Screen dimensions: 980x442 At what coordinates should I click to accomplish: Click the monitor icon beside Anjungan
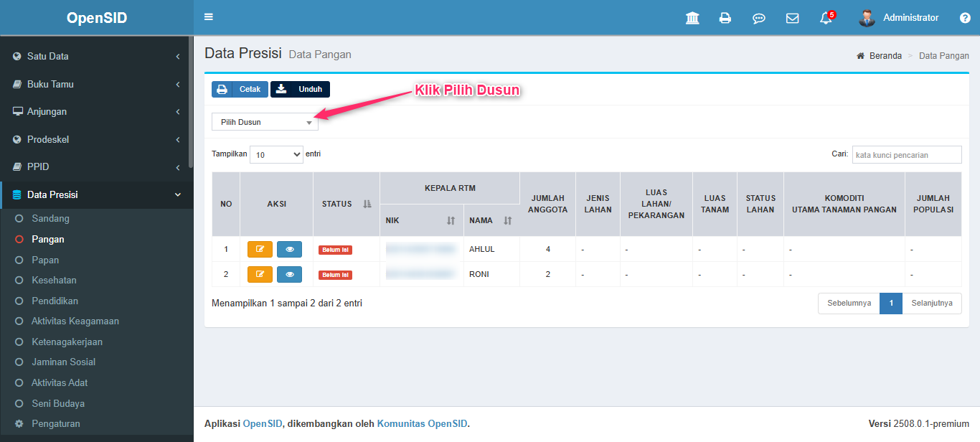click(x=17, y=111)
